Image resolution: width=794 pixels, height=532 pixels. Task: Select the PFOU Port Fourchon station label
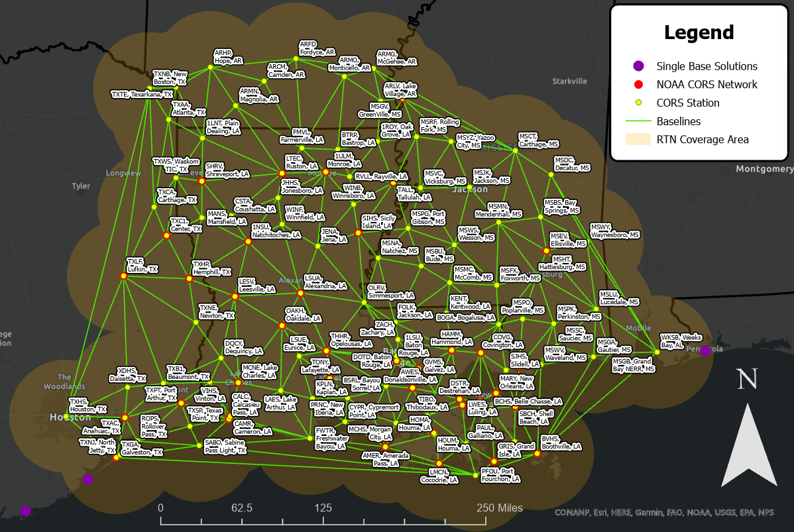tap(500, 475)
